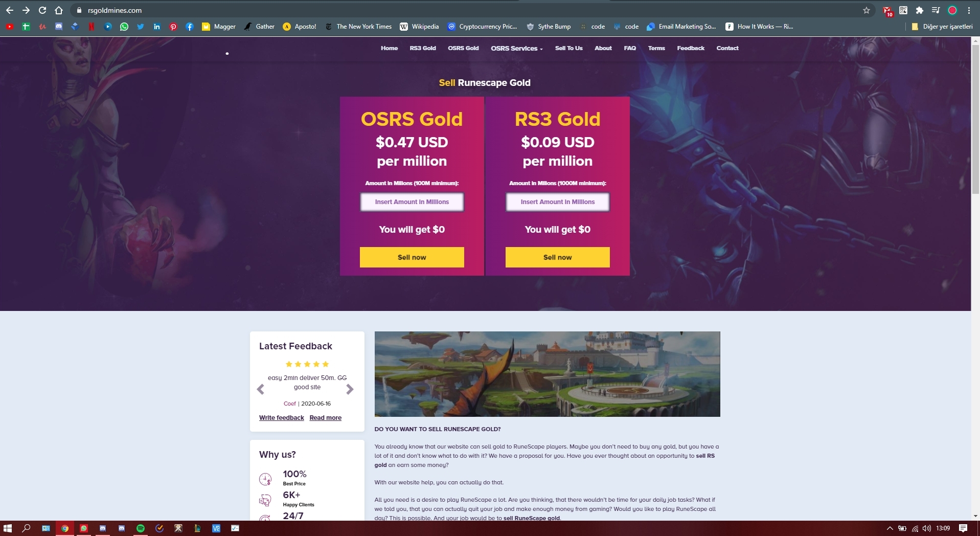
Task: Open the Chrome extensions puzzle icon
Action: click(x=920, y=10)
